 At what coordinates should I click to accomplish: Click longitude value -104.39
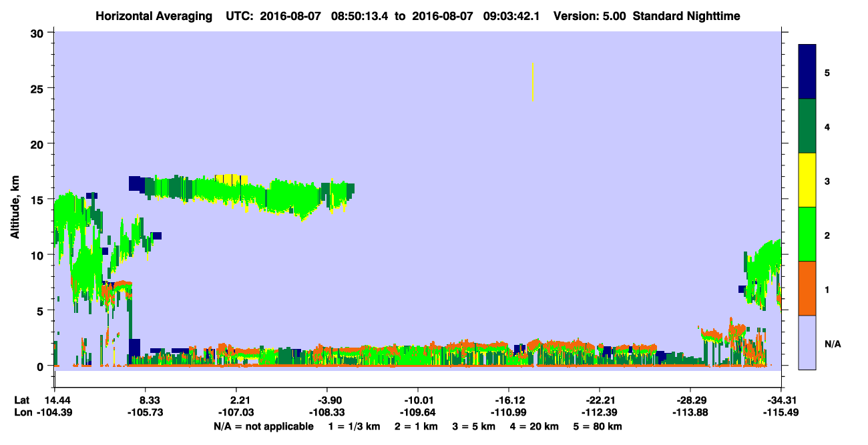pos(54,413)
